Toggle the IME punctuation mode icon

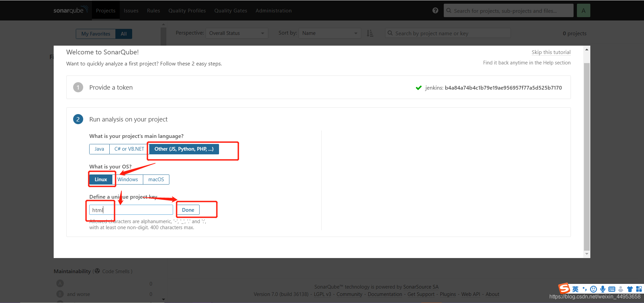(x=585, y=289)
